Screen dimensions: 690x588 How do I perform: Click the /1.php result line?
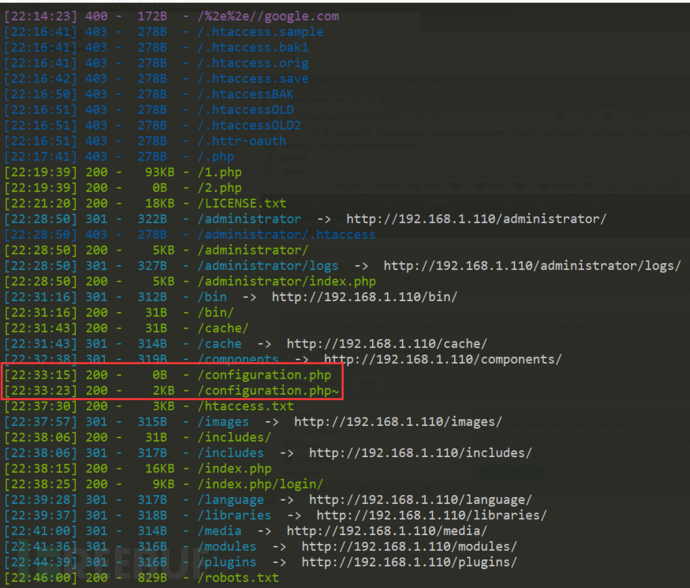click(123, 172)
